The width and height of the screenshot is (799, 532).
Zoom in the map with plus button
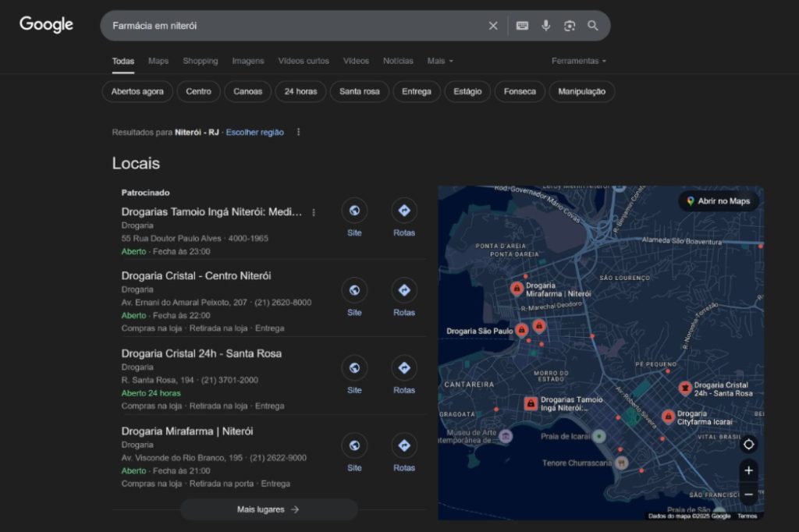coord(748,470)
